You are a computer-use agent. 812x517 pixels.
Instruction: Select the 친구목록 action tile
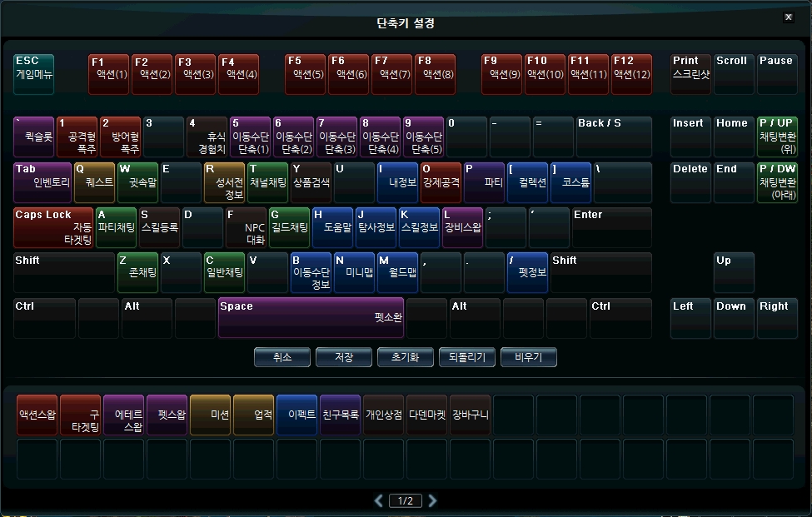(x=341, y=415)
